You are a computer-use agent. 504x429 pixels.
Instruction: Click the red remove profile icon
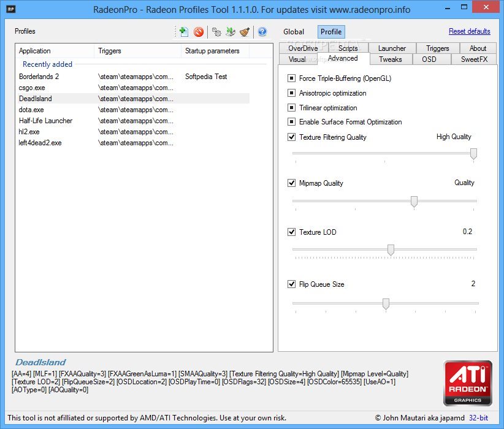point(199,32)
